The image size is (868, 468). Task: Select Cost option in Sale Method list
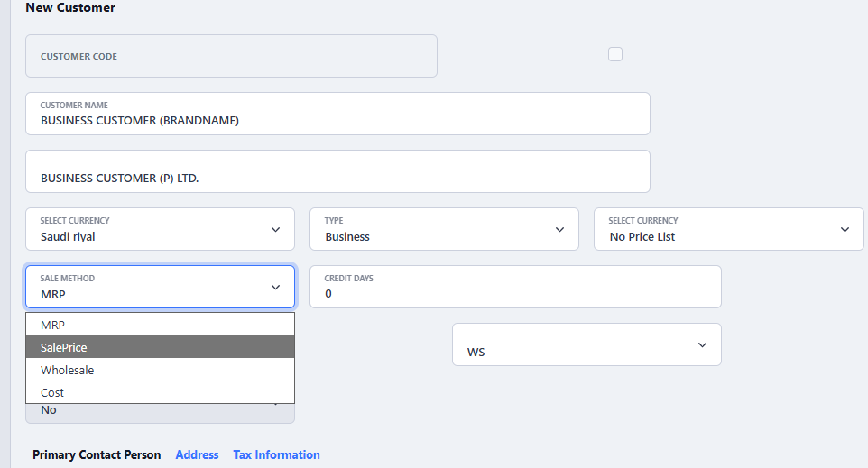(x=160, y=392)
